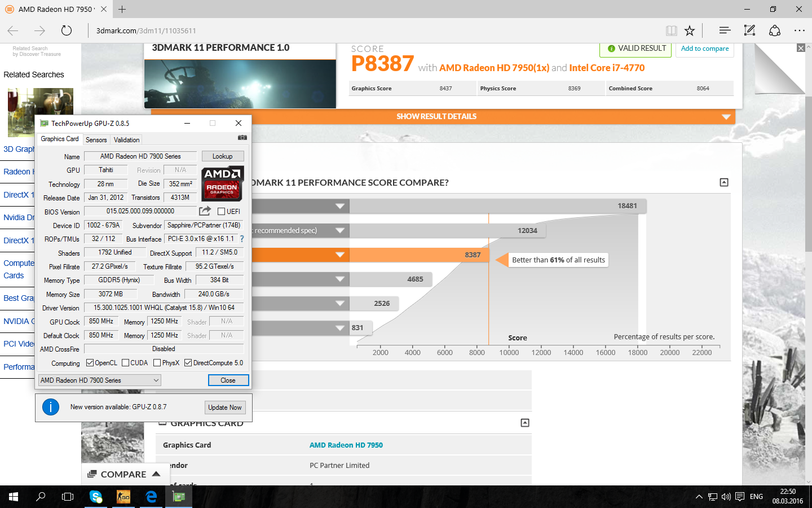
Task: Expand the dropdown arrow on the 831 bar
Action: [340, 327]
